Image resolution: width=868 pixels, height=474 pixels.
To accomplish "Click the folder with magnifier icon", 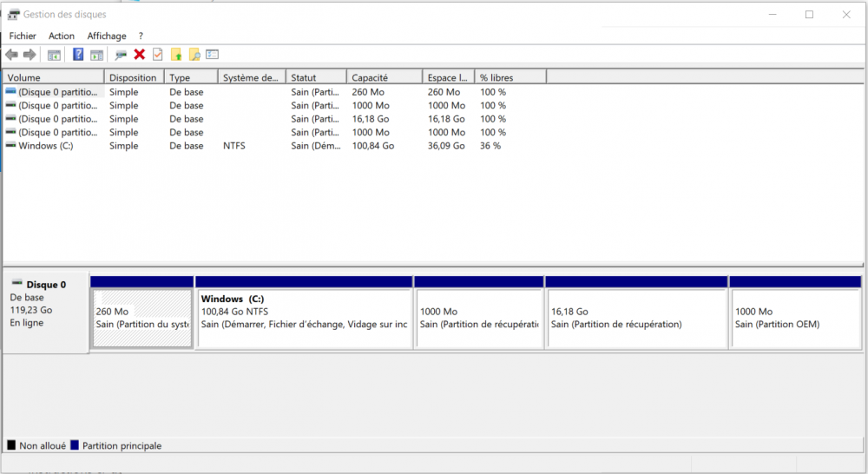I will coord(194,55).
